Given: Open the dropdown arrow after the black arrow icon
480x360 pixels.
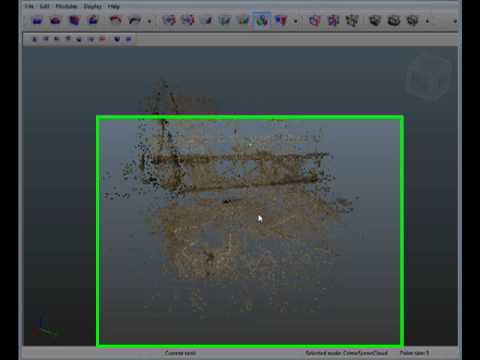Looking at the screenshot, I should pyautogui.click(x=150, y=21).
